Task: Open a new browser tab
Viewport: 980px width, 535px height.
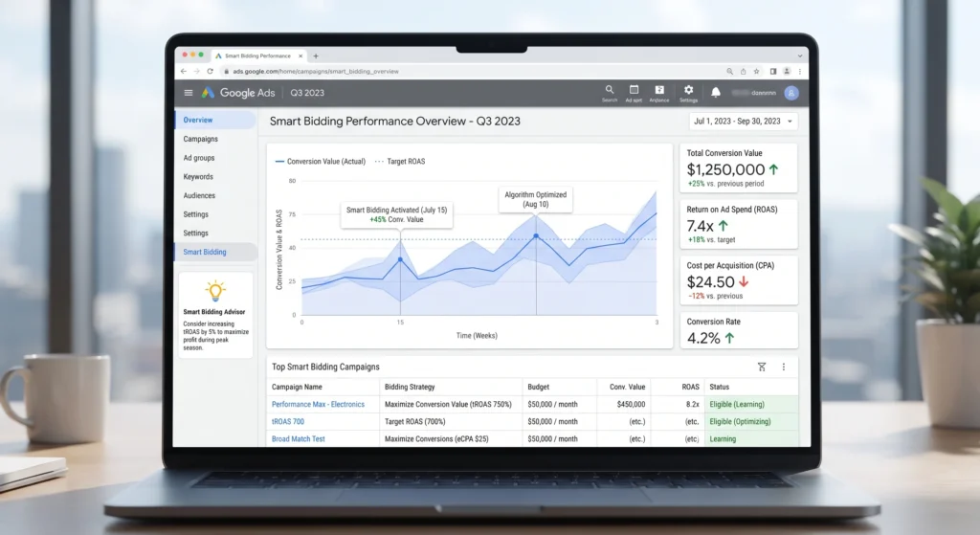Action: (316, 56)
